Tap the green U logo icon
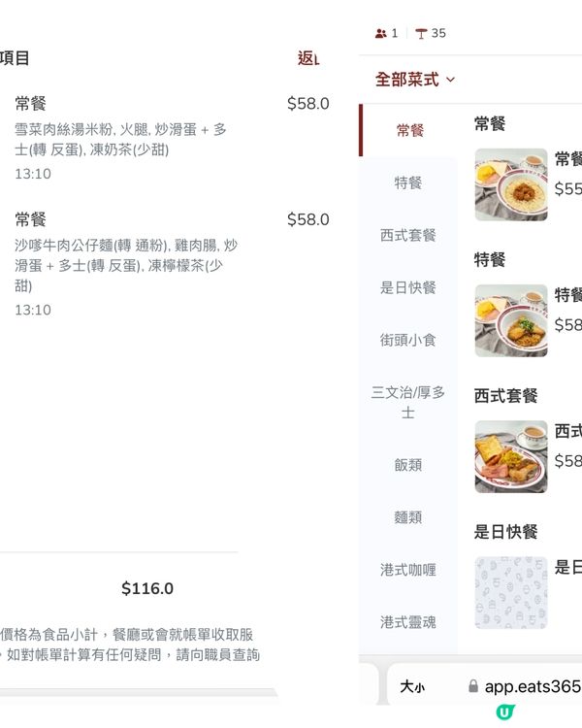The image size is (582, 728). pos(505,711)
